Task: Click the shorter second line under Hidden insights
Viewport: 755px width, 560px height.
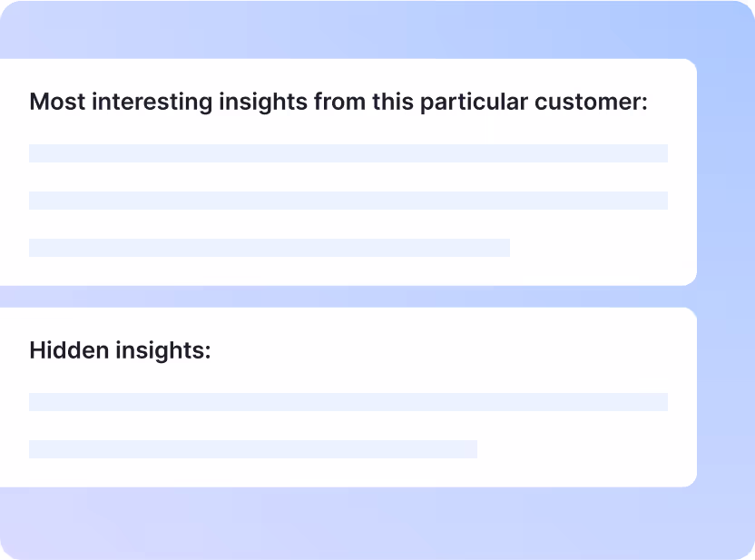Action: tap(253, 449)
